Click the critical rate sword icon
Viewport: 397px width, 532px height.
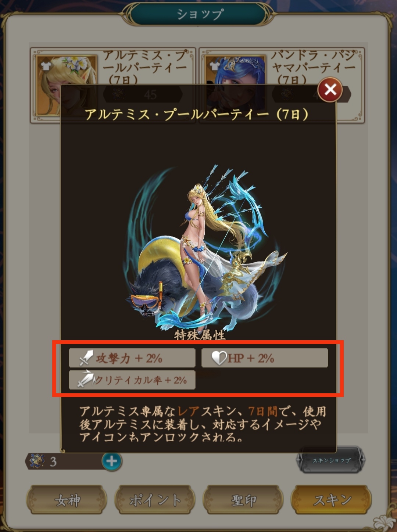(x=86, y=379)
